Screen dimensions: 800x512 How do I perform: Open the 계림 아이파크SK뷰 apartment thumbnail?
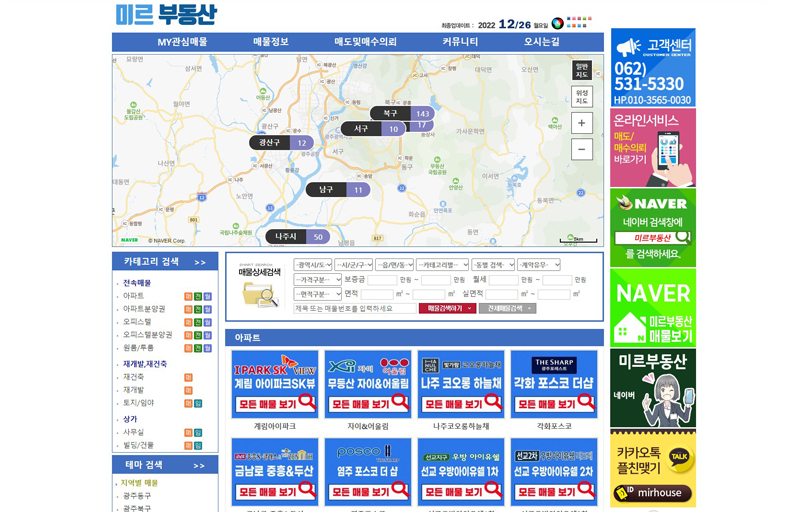[274, 384]
